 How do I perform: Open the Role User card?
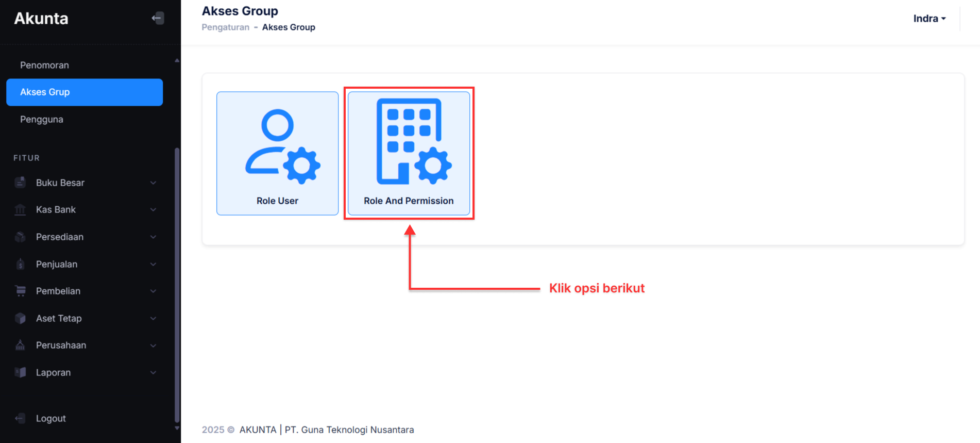[x=277, y=153]
